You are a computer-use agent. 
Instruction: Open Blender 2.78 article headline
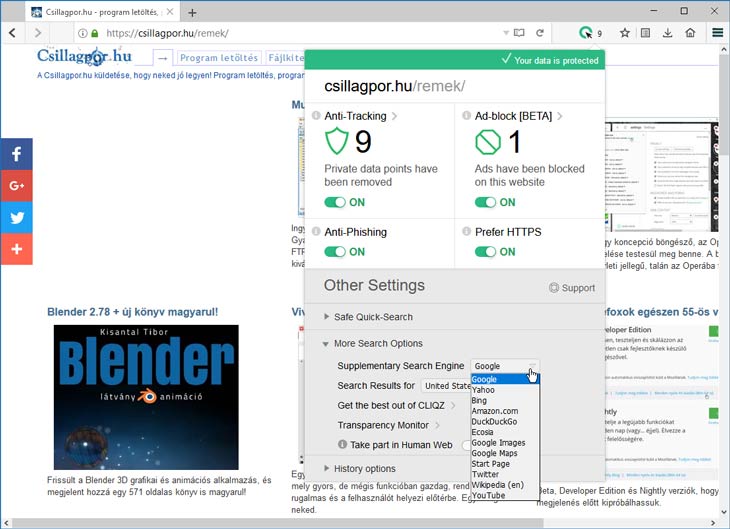click(133, 312)
